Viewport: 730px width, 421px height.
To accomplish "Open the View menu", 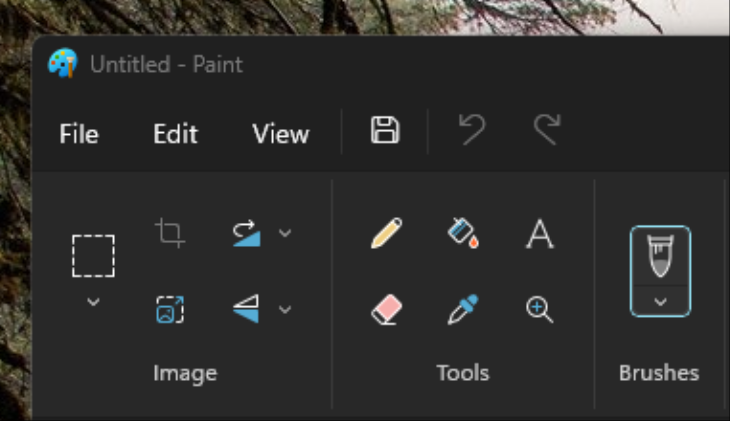I will coord(281,134).
